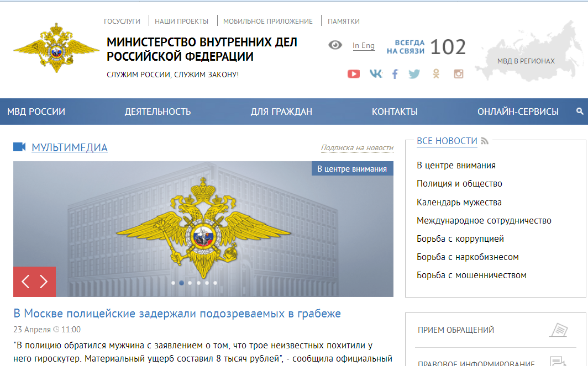Open the VK social network icon
This screenshot has width=588, height=366.
pyautogui.click(x=375, y=74)
